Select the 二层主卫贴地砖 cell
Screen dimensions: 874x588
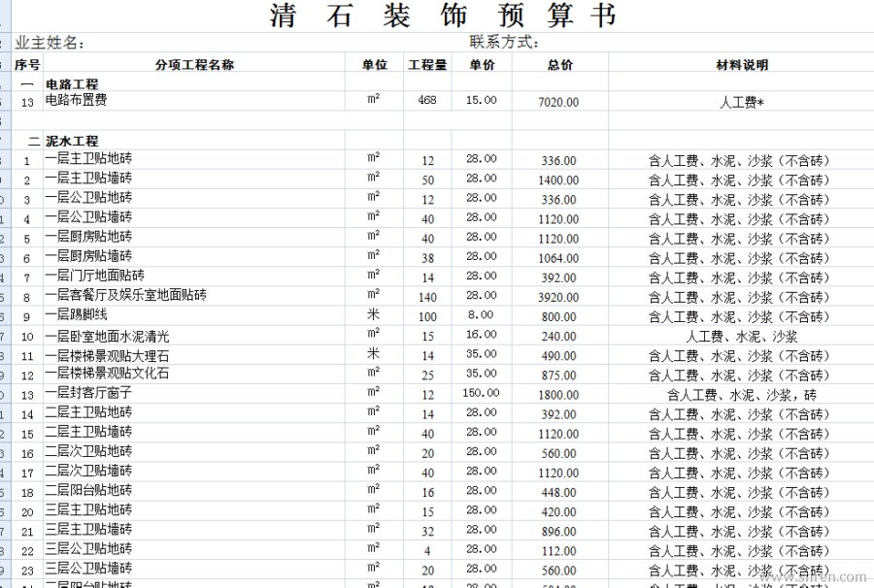click(x=194, y=413)
